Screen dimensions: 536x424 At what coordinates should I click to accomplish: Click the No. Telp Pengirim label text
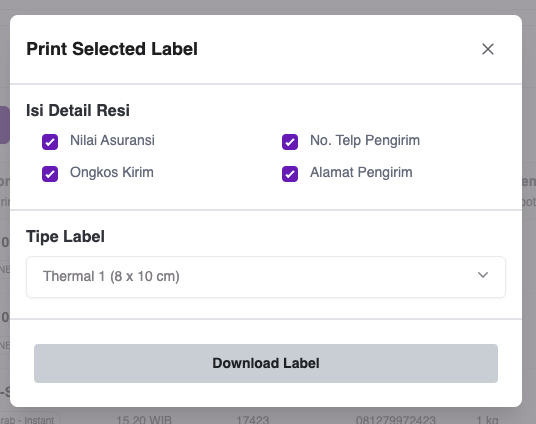pyautogui.click(x=365, y=141)
